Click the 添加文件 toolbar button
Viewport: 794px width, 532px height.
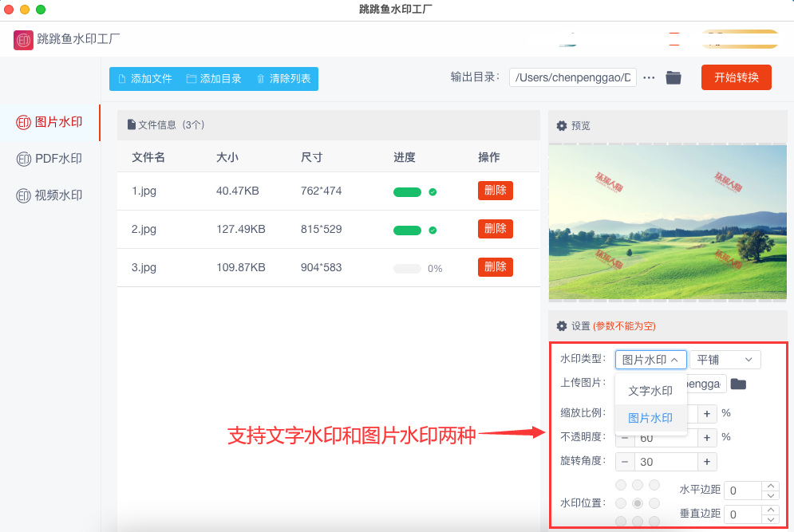144,79
